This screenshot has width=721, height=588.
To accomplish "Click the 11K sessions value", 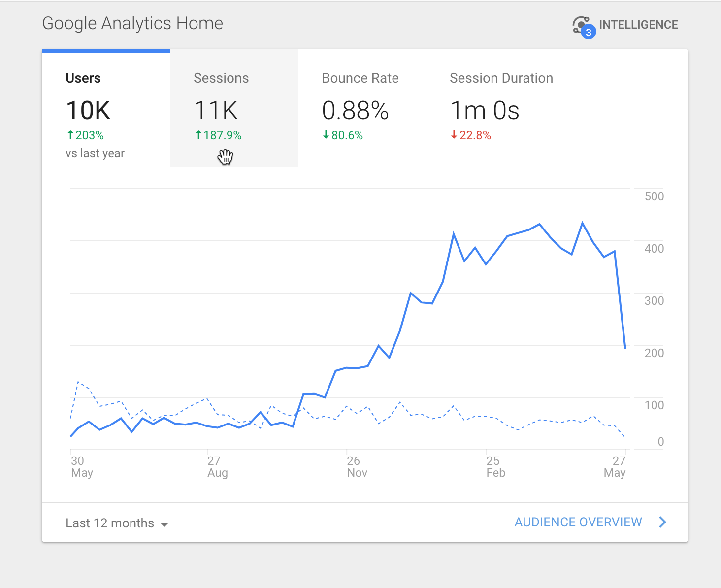I will 216,110.
